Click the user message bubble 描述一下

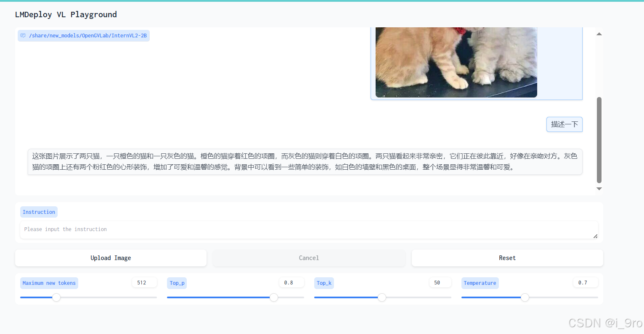(x=564, y=124)
